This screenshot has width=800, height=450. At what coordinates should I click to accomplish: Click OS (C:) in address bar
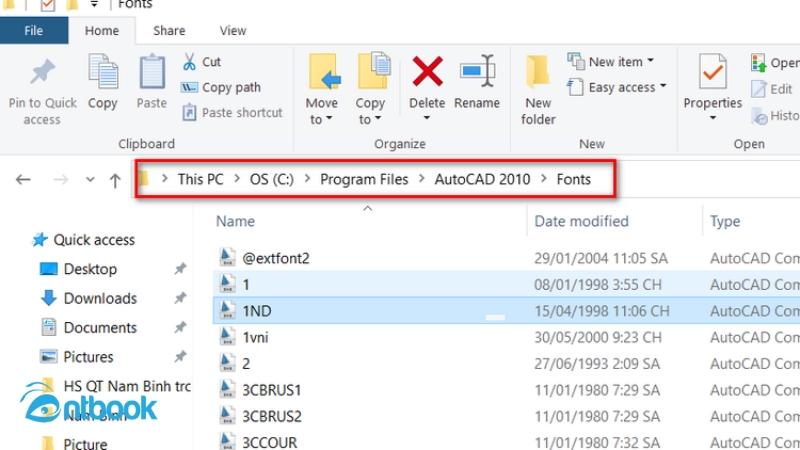point(271,180)
